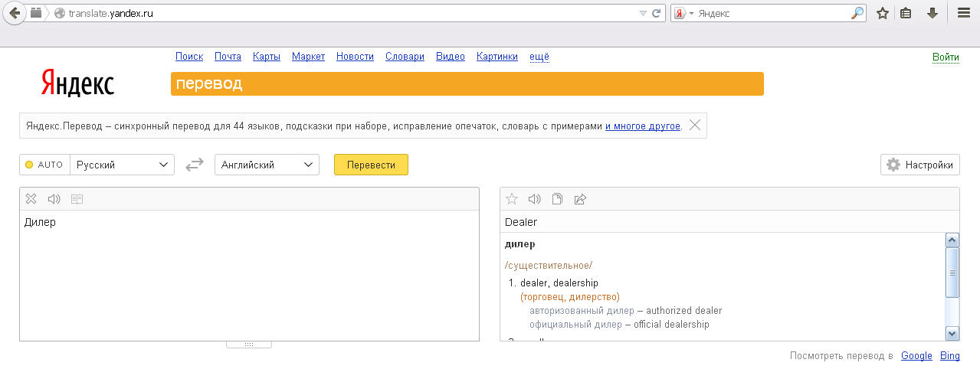Click the resize handle below source box
The width and height of the screenshot is (980, 392).
coord(249,345)
